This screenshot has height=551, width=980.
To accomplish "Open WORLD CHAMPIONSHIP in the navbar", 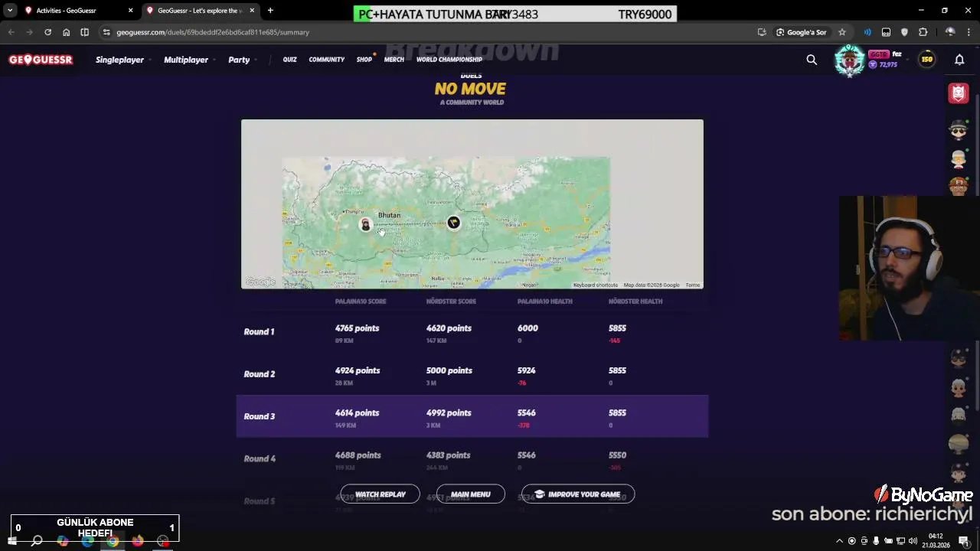I will (449, 60).
